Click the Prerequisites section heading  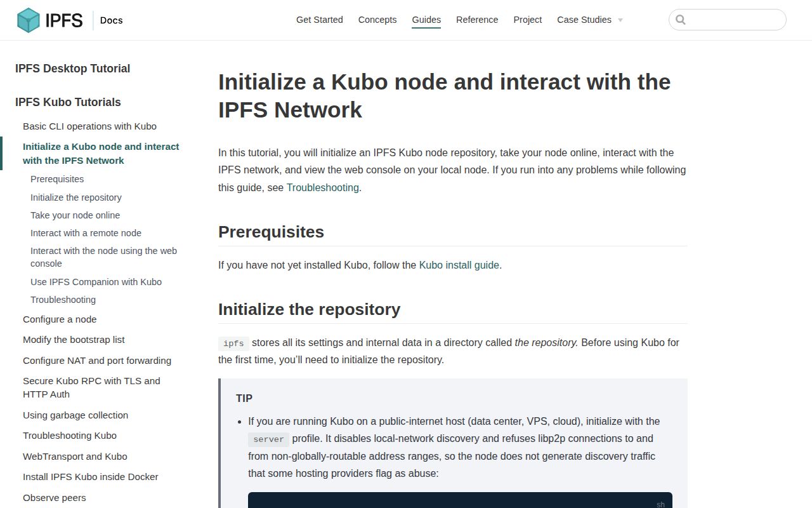271,232
